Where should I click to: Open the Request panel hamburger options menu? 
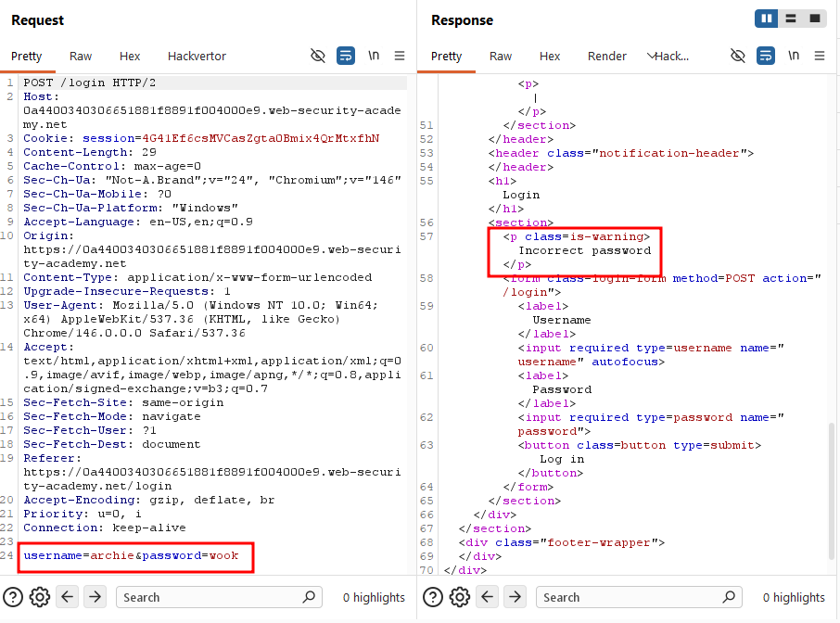[x=399, y=56]
